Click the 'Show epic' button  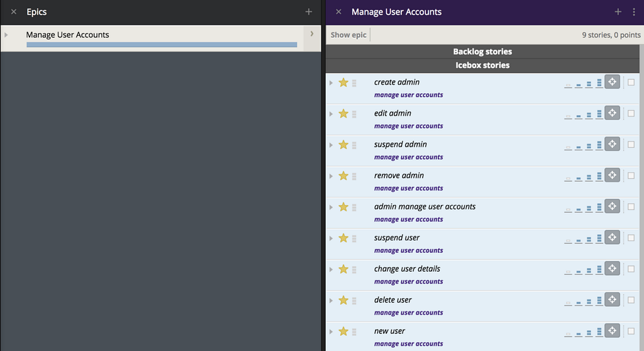(348, 35)
